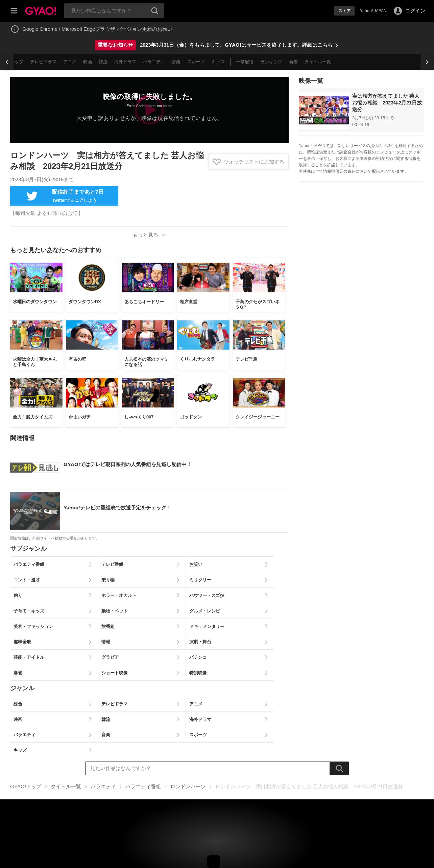Image resolution: width=434 pixels, height=868 pixels.
Task: Select アニメ in top navigation
Action: [70, 62]
